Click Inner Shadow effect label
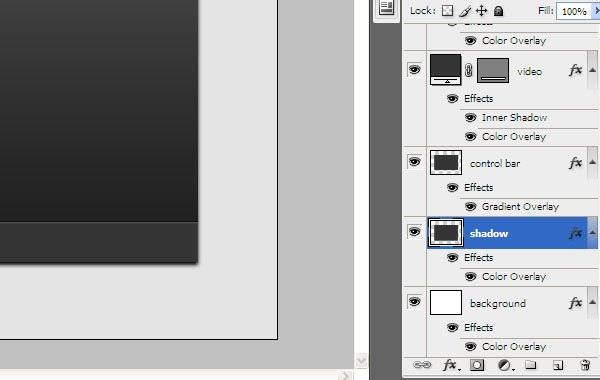Viewport: 600px width, 380px height. [x=514, y=117]
